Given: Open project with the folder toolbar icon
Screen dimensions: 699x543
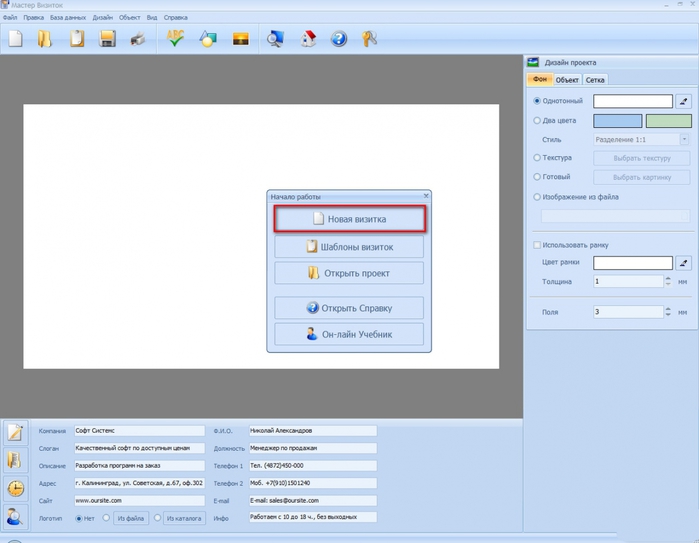Looking at the screenshot, I should (x=44, y=38).
